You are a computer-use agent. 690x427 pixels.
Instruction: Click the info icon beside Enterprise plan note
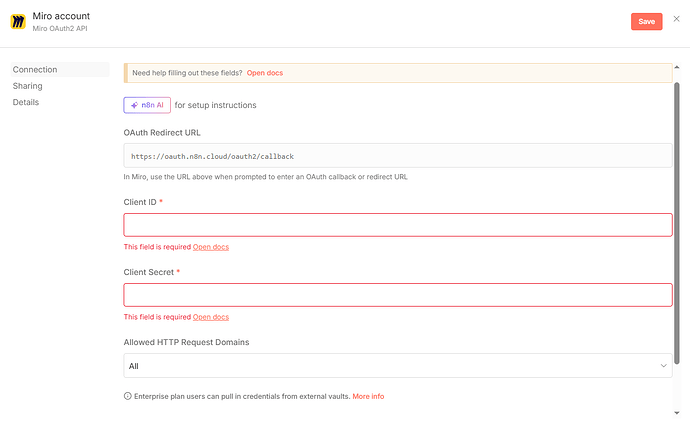[127, 396]
